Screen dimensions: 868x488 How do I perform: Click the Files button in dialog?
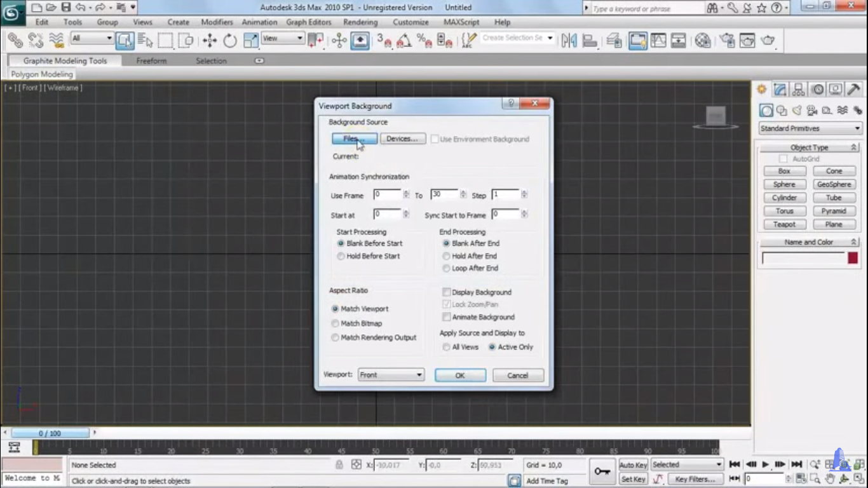[355, 139]
